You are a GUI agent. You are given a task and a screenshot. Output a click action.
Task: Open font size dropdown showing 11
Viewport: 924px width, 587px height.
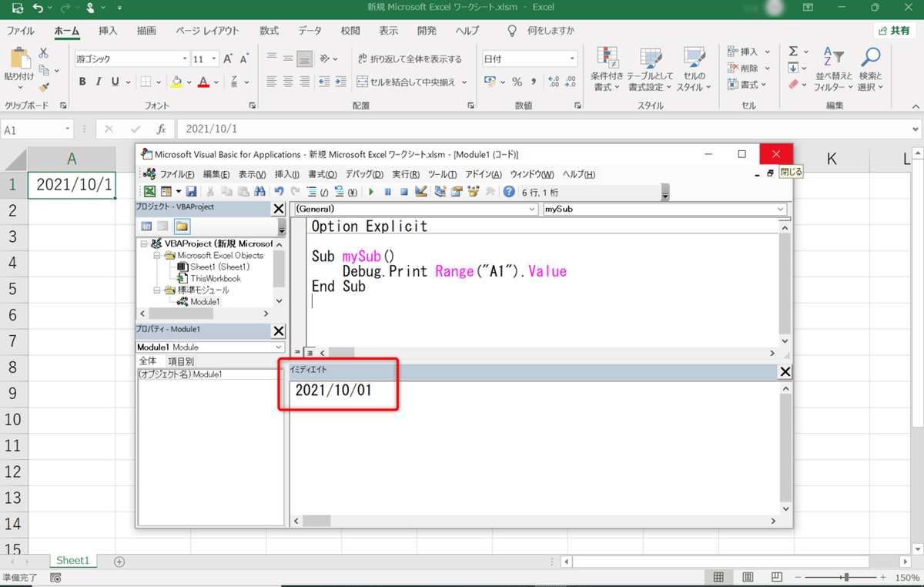213,59
